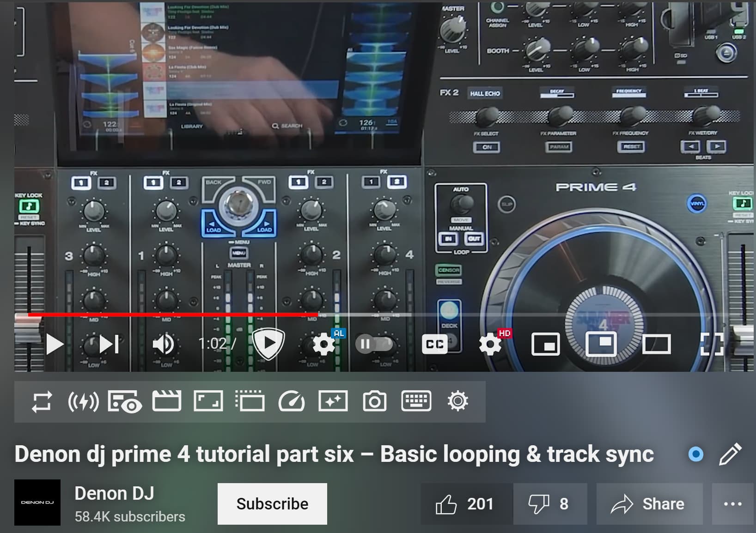Switch to miniplayer view

click(x=545, y=345)
